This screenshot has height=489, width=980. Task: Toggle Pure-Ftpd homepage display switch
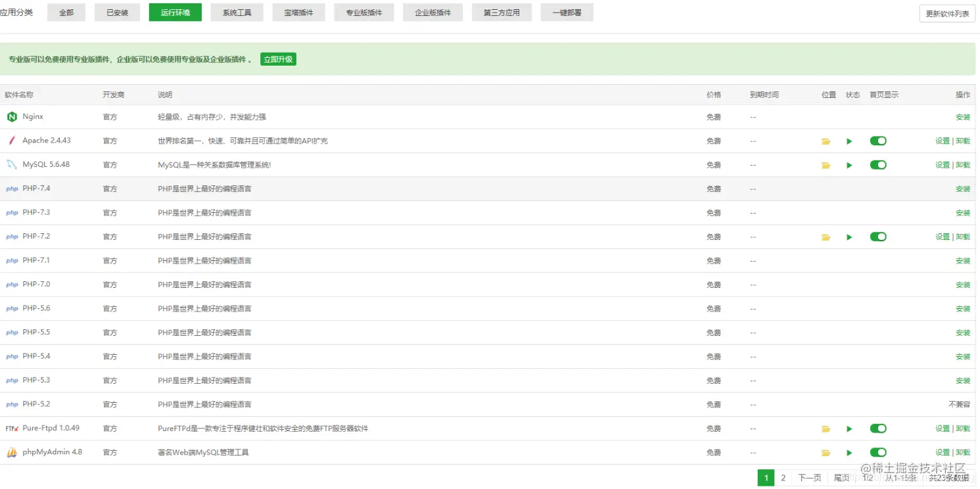[x=878, y=429]
